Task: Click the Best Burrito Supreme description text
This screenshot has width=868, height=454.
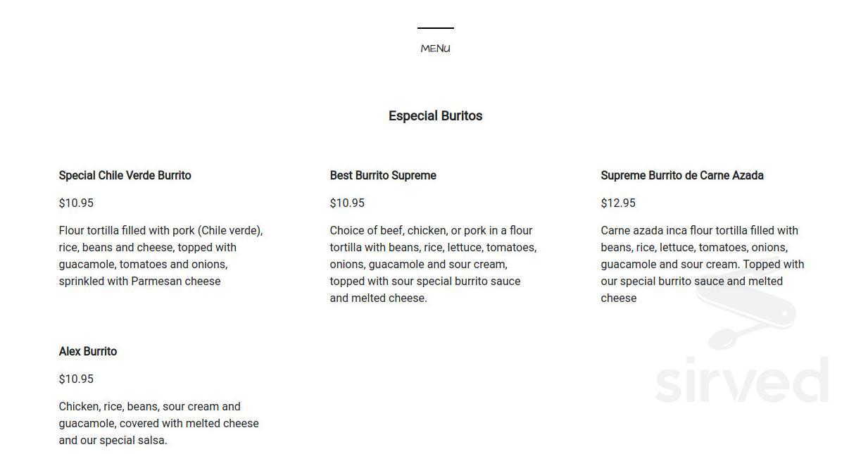Action: coord(432,264)
